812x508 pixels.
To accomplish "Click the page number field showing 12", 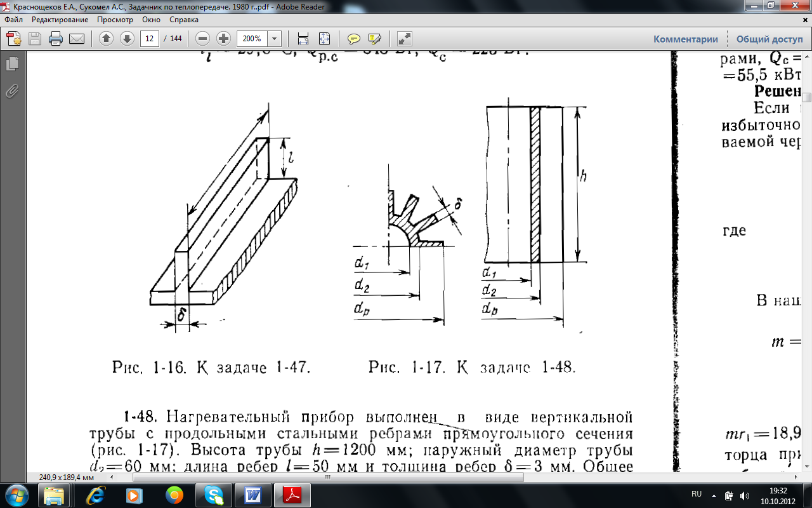I will coord(150,39).
